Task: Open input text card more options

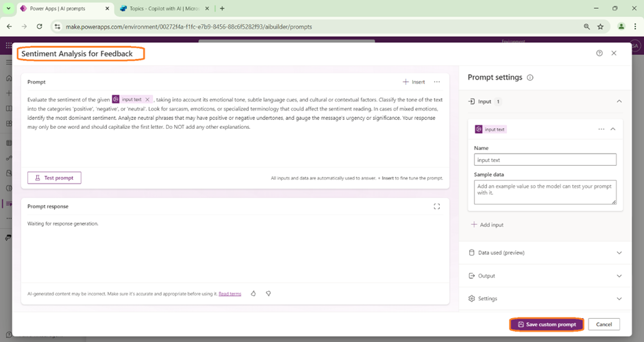Action: (601, 129)
